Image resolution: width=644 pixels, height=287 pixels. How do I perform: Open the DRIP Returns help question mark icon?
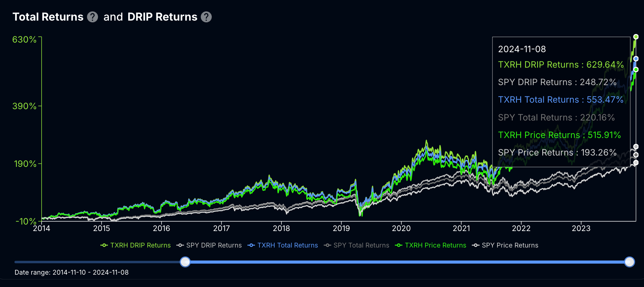pos(206,17)
